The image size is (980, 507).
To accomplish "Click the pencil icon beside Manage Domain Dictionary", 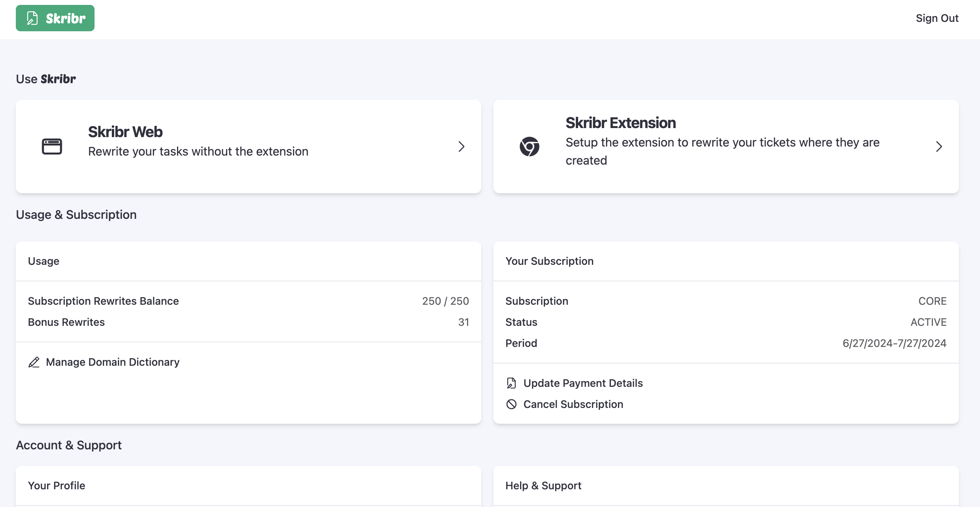I will tap(34, 362).
